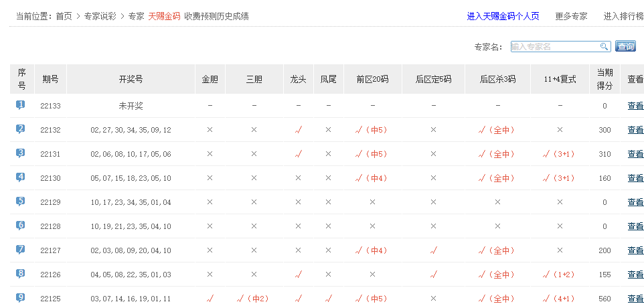
Task: Click the number 7 row badge icon
Action: pos(21,250)
